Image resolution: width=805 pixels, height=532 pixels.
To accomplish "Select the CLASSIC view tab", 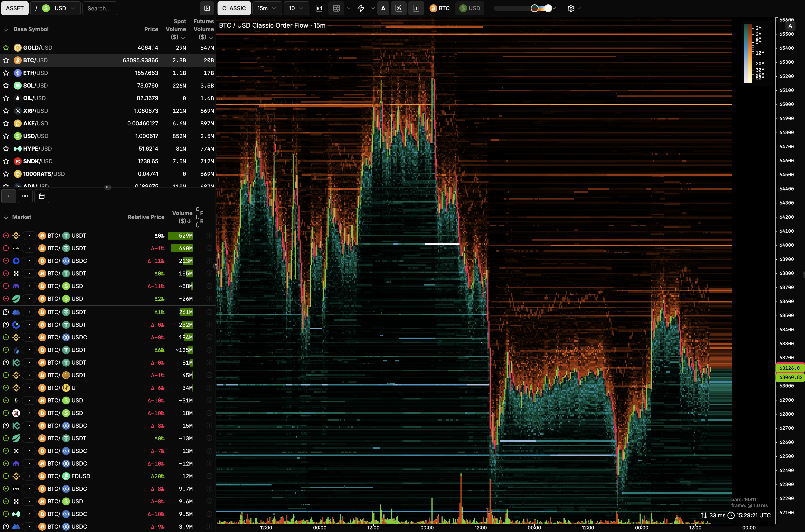I will (x=234, y=8).
